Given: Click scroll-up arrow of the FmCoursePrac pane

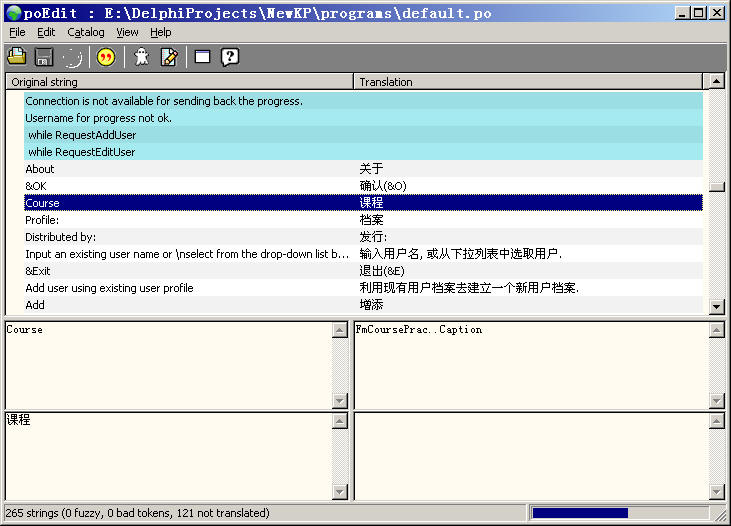Looking at the screenshot, I should 717,330.
